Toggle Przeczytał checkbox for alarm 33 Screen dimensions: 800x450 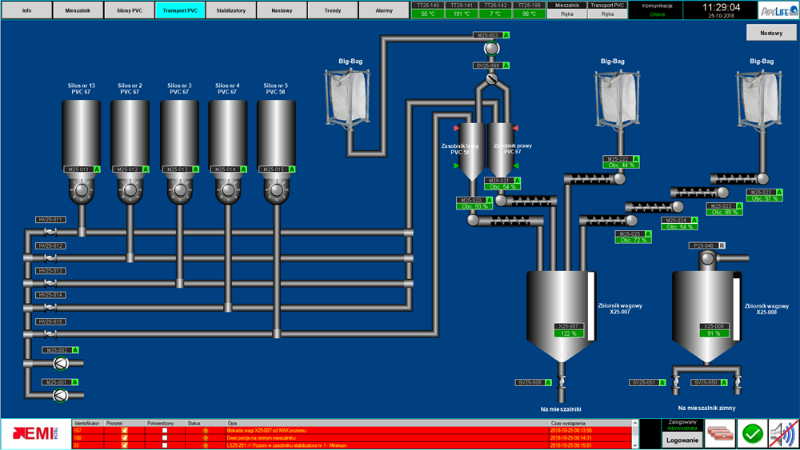coord(125,444)
